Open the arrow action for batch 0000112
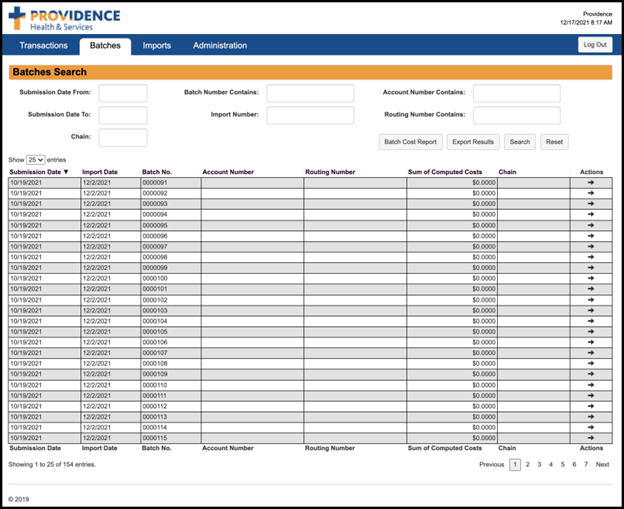The height and width of the screenshot is (509, 624). [x=591, y=406]
